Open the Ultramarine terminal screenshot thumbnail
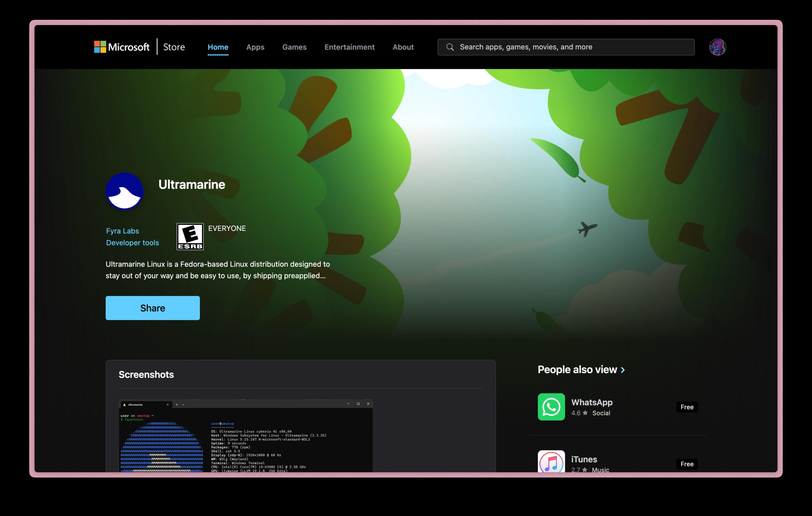The width and height of the screenshot is (812, 516). pyautogui.click(x=246, y=435)
